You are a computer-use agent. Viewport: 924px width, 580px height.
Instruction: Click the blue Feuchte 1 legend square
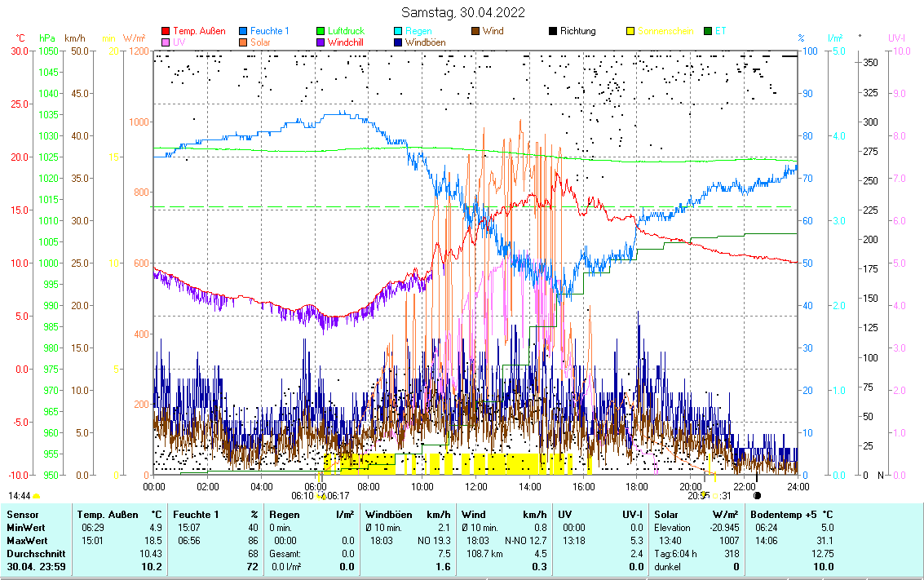244,31
